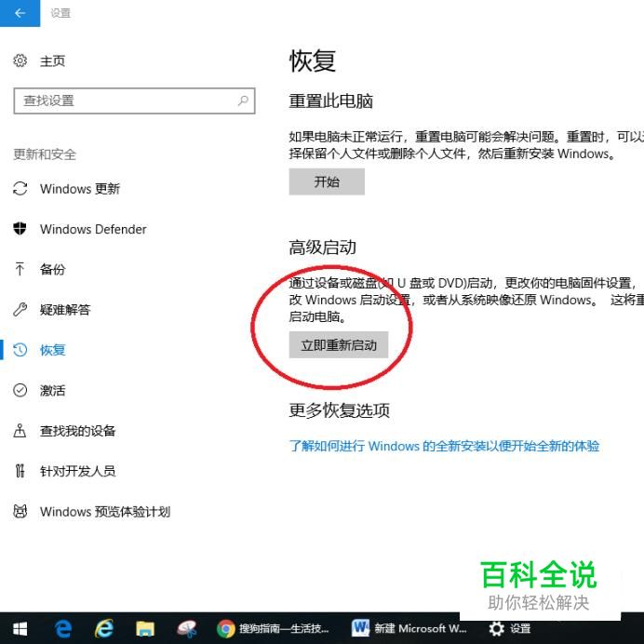Open File Explorer from taskbar

pos(145,628)
